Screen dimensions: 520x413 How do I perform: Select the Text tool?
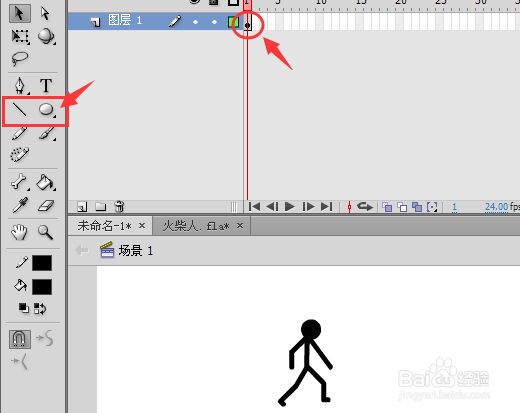(46, 86)
